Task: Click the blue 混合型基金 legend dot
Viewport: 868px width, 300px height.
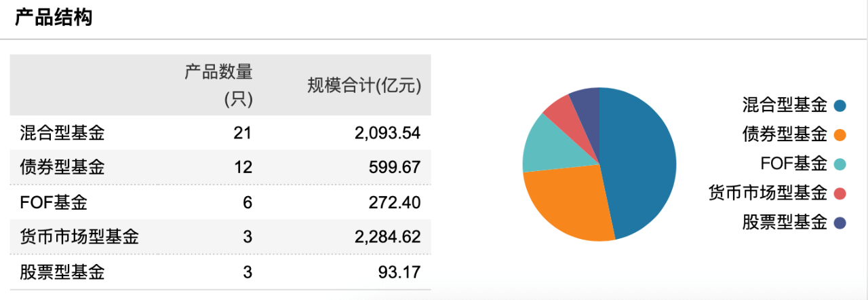Action: click(x=841, y=105)
